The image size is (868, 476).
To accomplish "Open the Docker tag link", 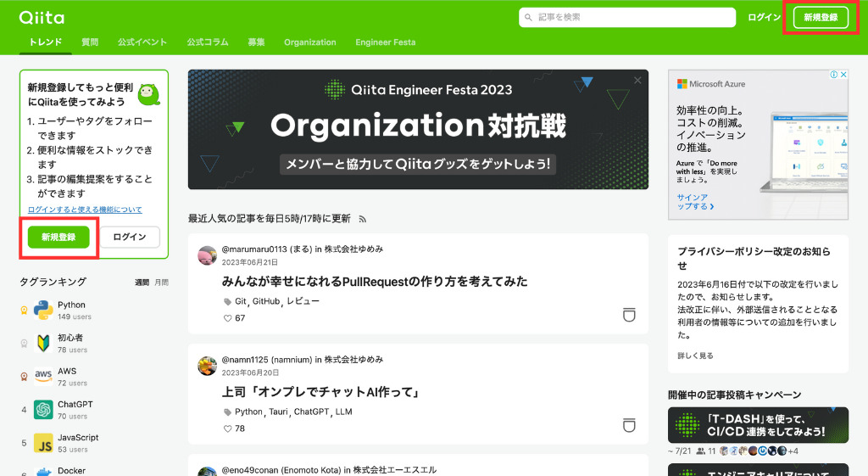I will (71, 470).
